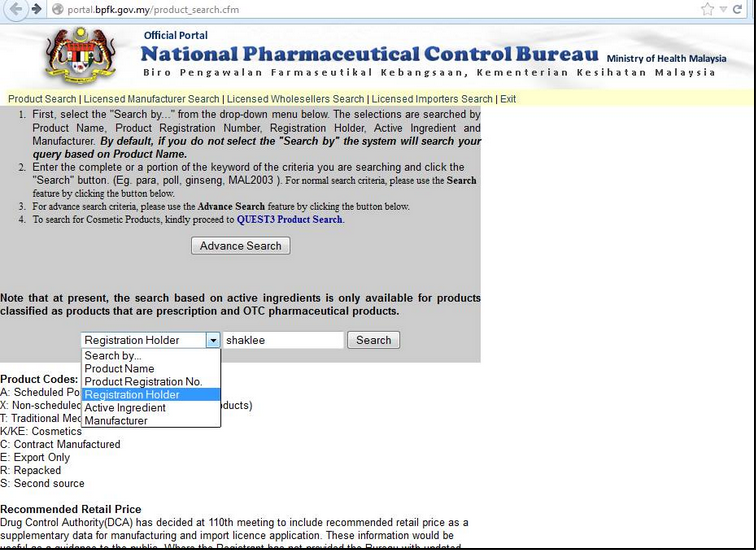Click the Search button
This screenshot has width=756, height=550.
pyautogui.click(x=374, y=340)
